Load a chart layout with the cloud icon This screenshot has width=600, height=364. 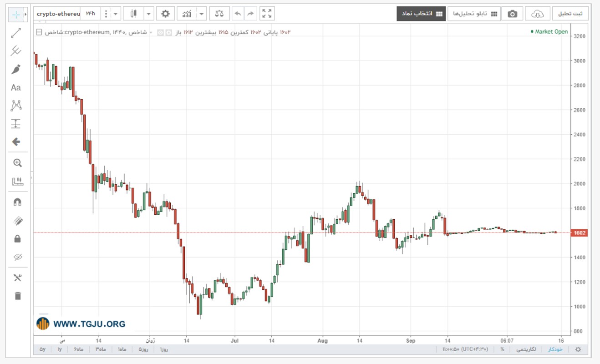click(538, 14)
